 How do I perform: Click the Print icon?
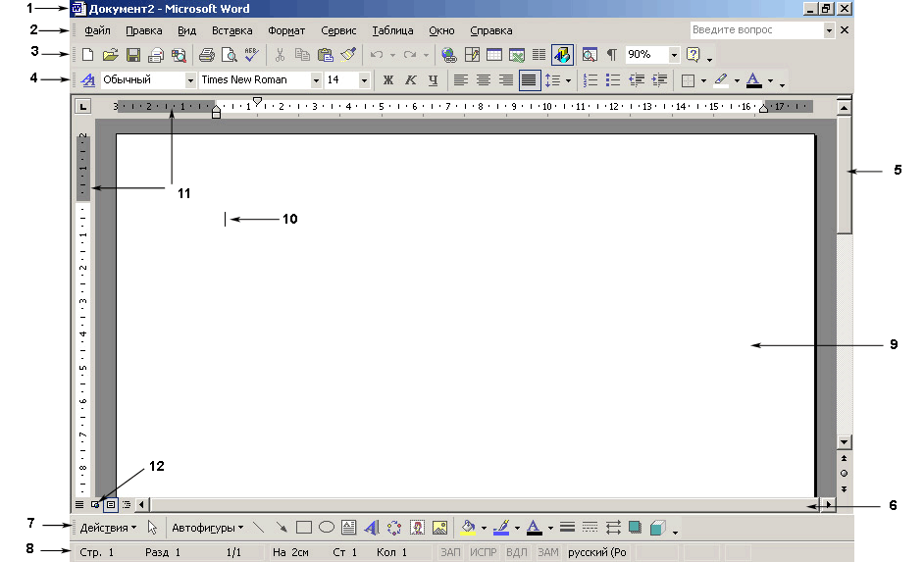coord(207,55)
